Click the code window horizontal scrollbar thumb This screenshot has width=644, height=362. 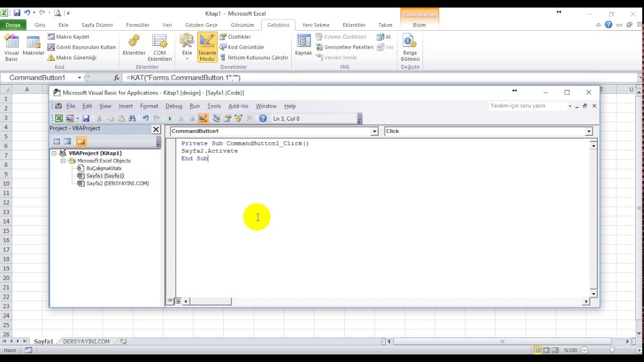[x=211, y=301]
